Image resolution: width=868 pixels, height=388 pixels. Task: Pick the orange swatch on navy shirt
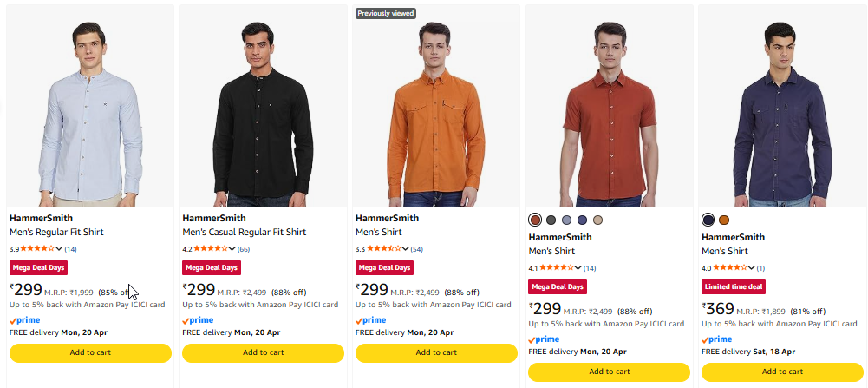click(724, 220)
